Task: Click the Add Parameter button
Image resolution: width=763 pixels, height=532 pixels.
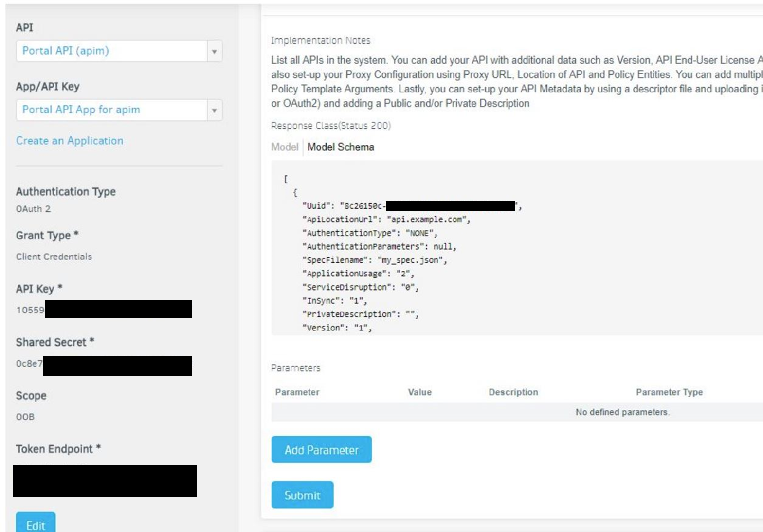Action: [321, 449]
